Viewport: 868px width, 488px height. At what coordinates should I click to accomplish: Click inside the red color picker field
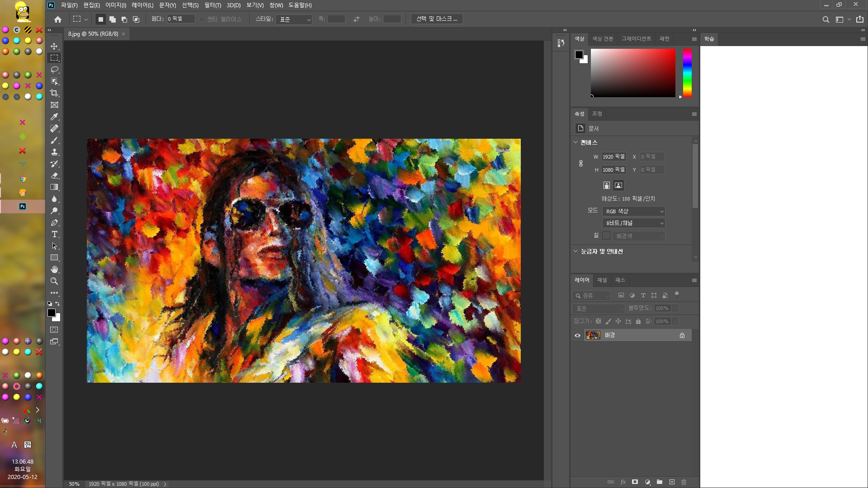[633, 73]
